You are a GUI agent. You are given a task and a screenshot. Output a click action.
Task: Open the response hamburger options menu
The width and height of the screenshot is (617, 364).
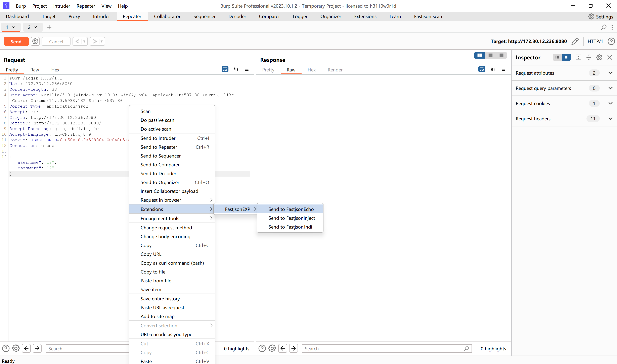503,69
